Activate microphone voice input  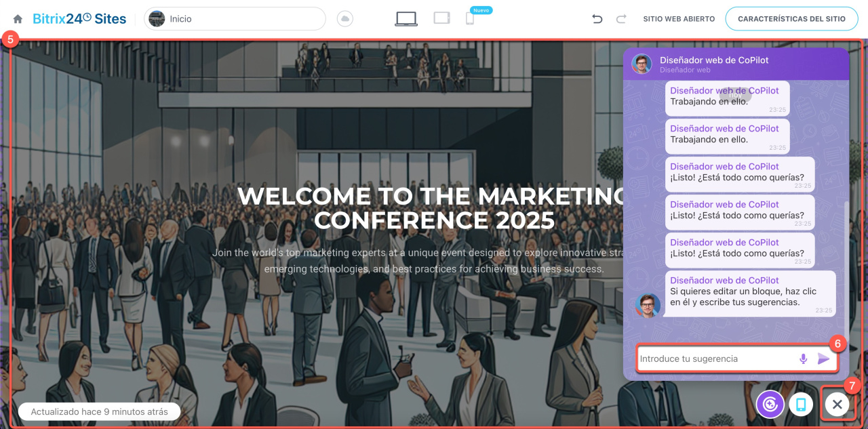803,359
